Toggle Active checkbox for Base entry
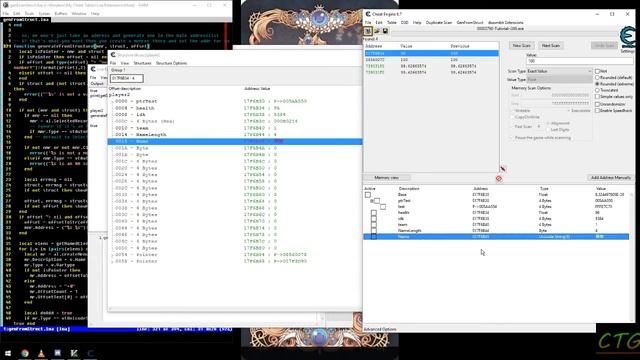 pos(368,195)
